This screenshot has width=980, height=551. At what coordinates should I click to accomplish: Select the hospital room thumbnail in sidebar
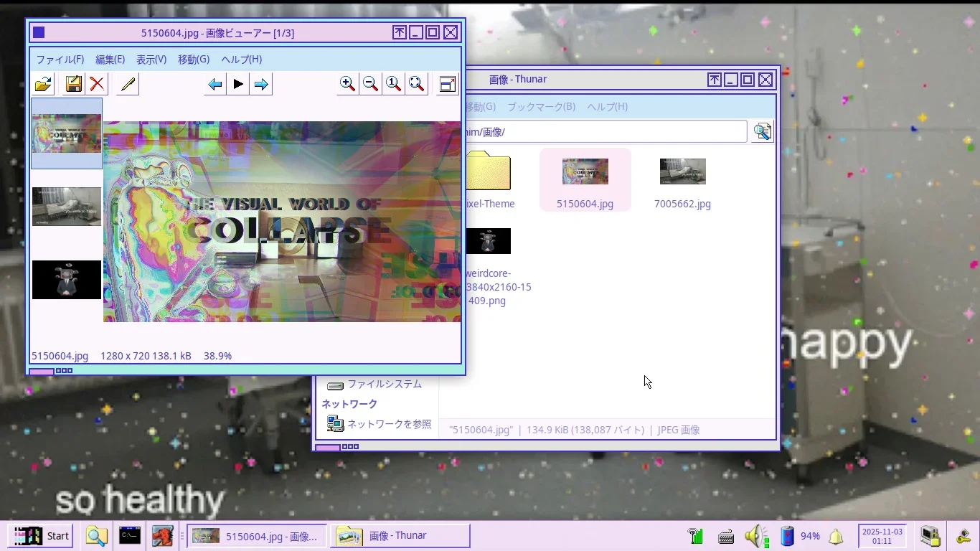(x=67, y=207)
